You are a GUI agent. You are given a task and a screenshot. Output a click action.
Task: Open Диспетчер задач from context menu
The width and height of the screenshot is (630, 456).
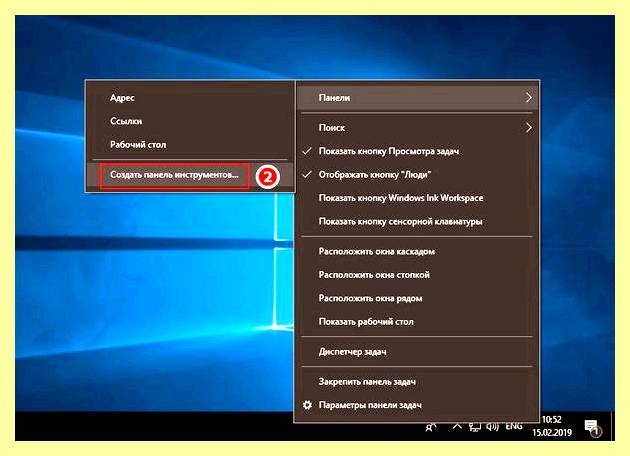click(418, 352)
